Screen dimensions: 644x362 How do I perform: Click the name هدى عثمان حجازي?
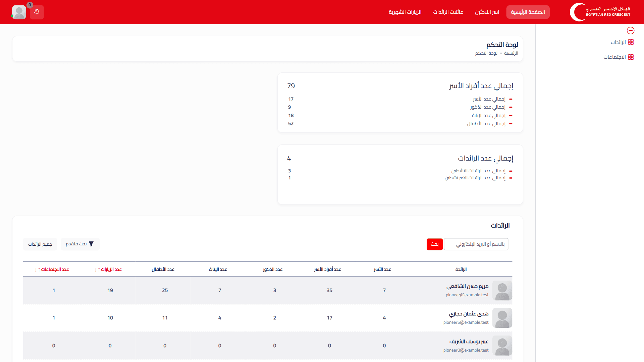pyautogui.click(x=469, y=314)
